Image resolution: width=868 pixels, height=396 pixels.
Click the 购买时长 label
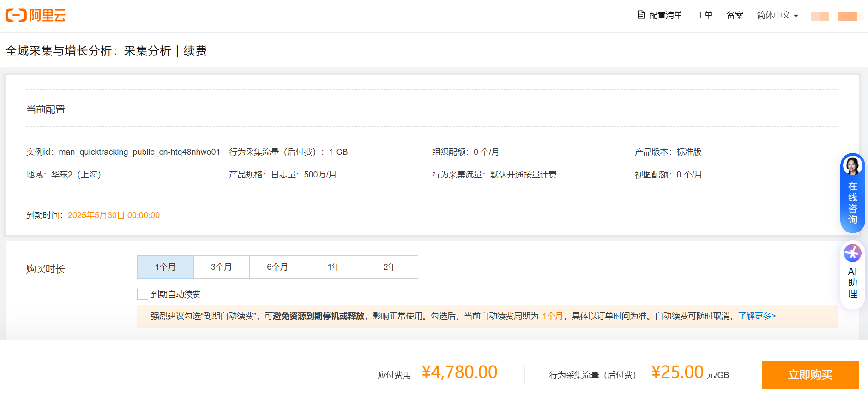[x=46, y=269]
